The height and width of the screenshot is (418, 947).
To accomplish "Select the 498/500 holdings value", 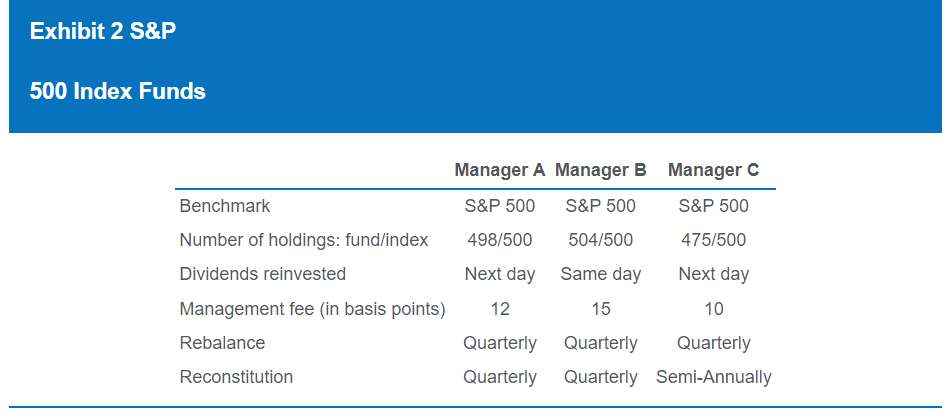I will (500, 240).
